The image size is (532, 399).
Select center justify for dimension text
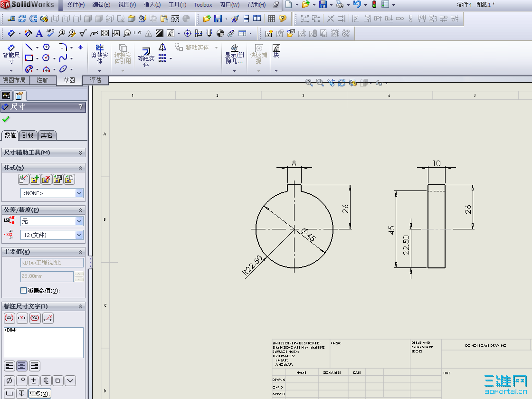coord(22,366)
